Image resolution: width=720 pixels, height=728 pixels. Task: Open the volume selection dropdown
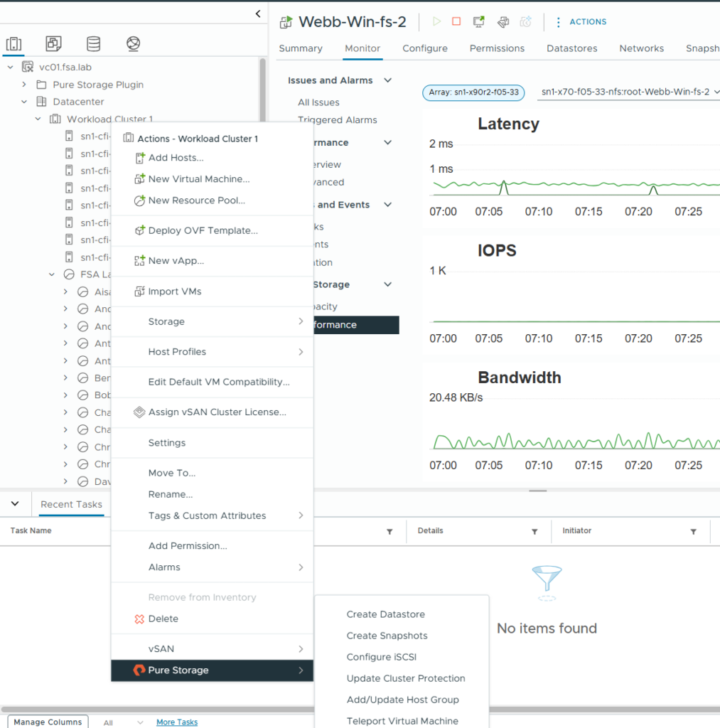point(628,92)
